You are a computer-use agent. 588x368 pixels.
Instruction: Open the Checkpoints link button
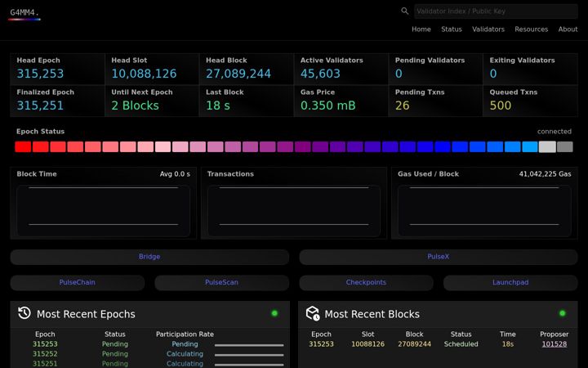366,282
